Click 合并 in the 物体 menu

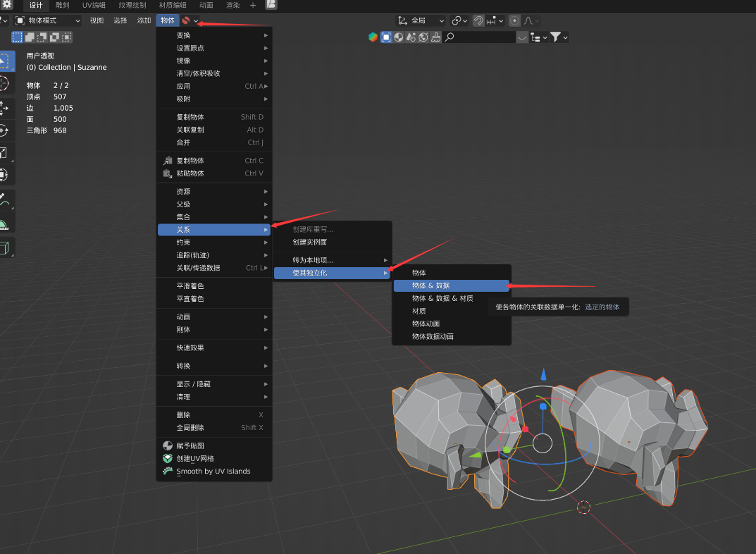click(x=214, y=142)
